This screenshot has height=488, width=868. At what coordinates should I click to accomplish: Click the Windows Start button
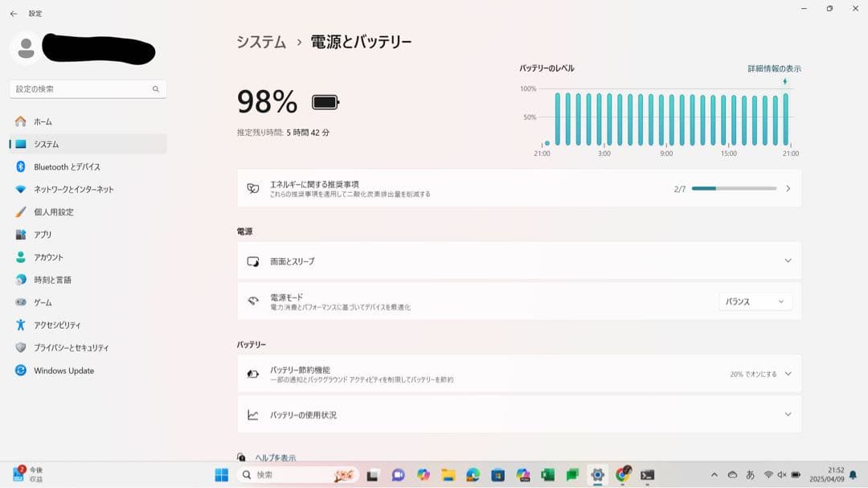(x=222, y=475)
